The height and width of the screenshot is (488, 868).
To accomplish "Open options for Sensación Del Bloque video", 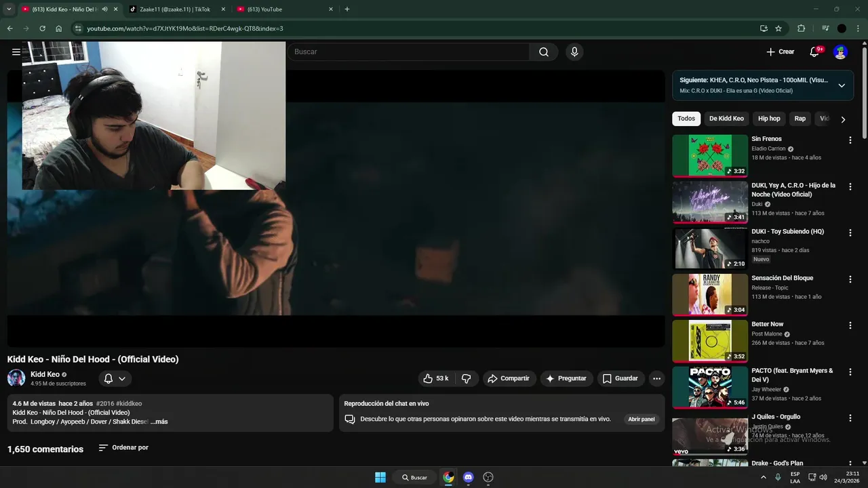I will (850, 279).
